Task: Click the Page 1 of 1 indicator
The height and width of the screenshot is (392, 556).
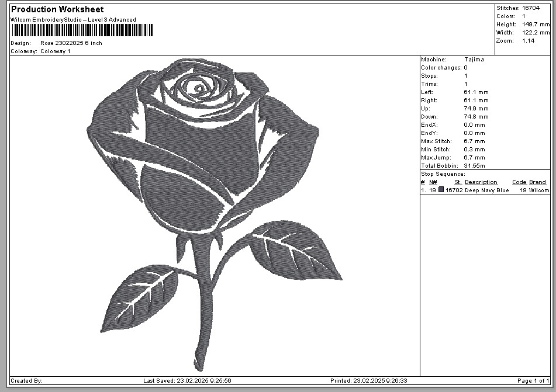Action: point(533,381)
